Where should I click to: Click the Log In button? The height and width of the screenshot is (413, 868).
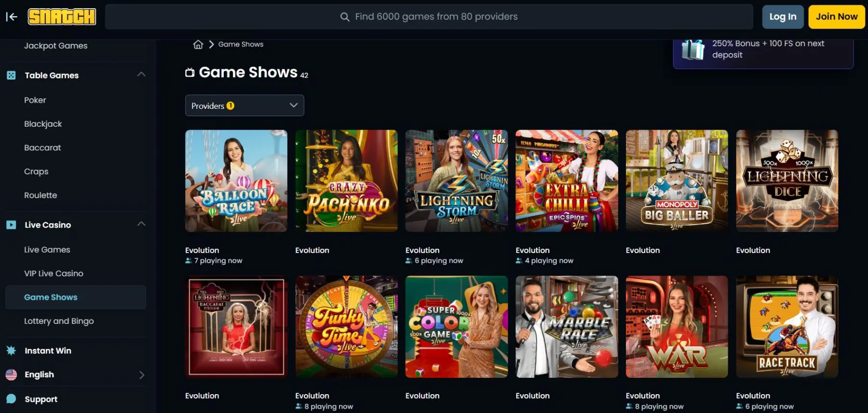pos(783,17)
